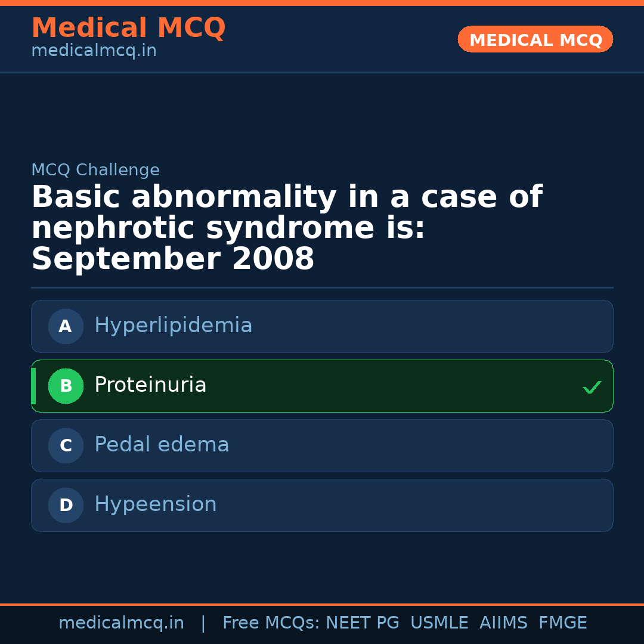Choose the Hypeension answer text
Image resolution: width=644 pixels, height=644 pixels.
155,504
